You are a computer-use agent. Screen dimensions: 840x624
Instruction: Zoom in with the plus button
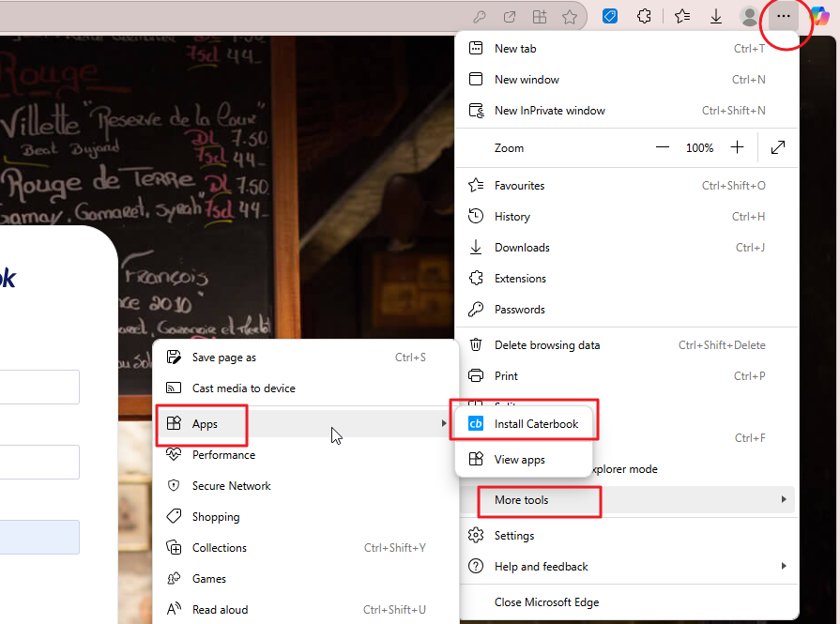click(x=737, y=147)
